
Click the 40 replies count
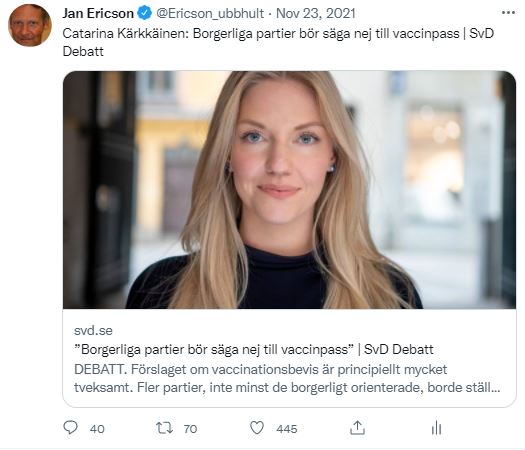(97, 429)
